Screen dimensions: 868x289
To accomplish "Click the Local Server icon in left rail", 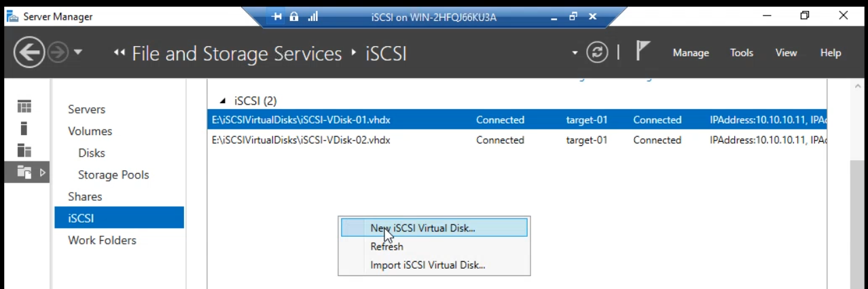I will click(x=24, y=128).
